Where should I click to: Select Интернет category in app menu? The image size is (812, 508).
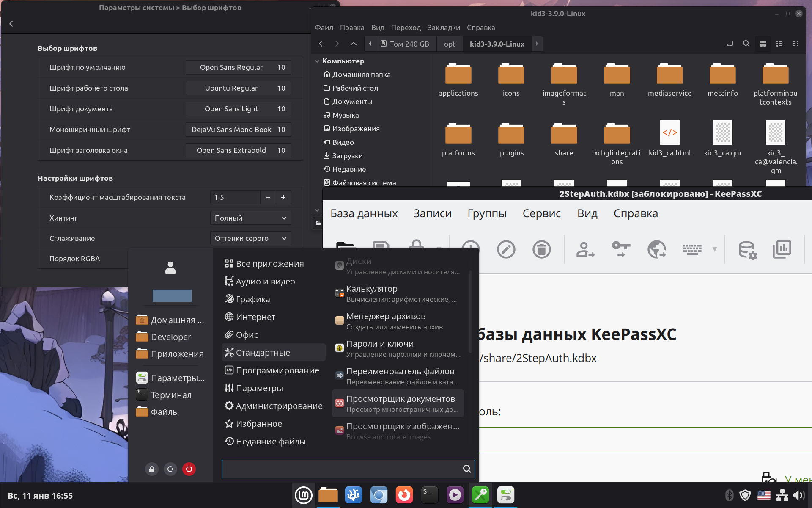pyautogui.click(x=255, y=317)
